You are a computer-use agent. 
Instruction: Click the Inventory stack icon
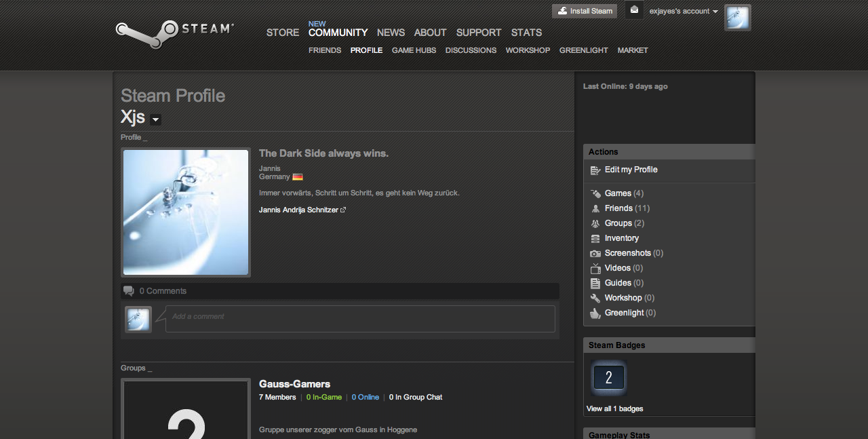coord(595,238)
